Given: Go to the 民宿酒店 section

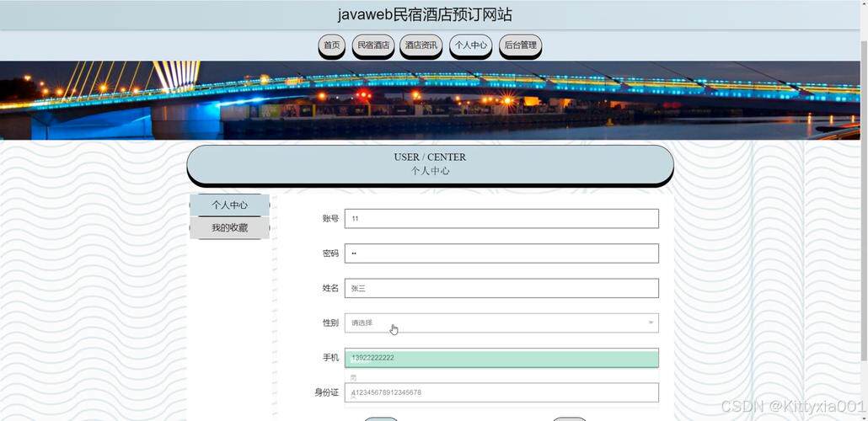Looking at the screenshot, I should (x=373, y=45).
